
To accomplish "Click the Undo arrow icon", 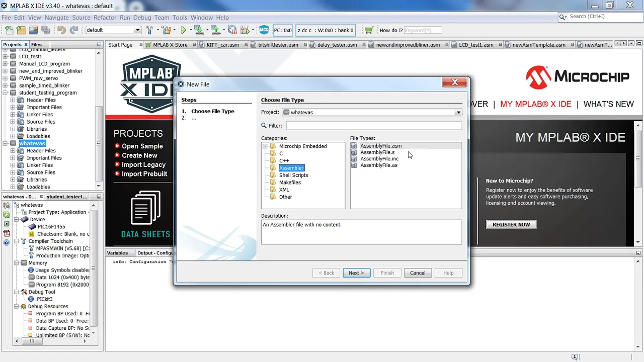I will (x=61, y=30).
